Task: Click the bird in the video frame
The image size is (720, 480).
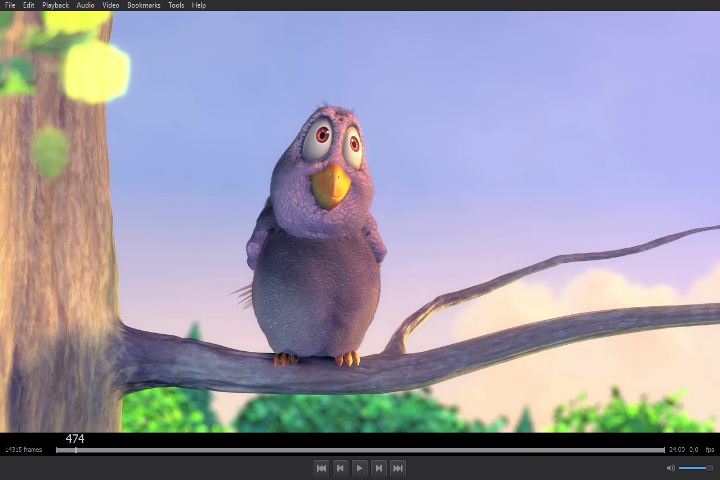Action: 318,240
